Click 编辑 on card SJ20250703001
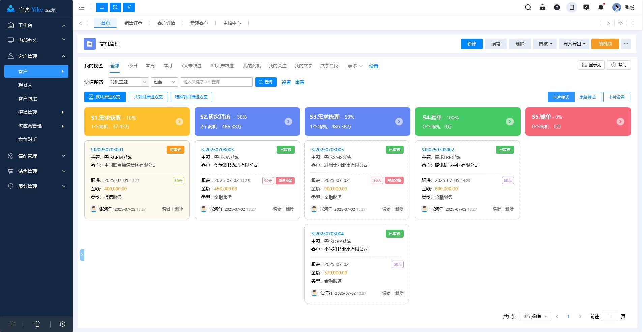This screenshot has width=644, height=332. pyautogui.click(x=166, y=209)
